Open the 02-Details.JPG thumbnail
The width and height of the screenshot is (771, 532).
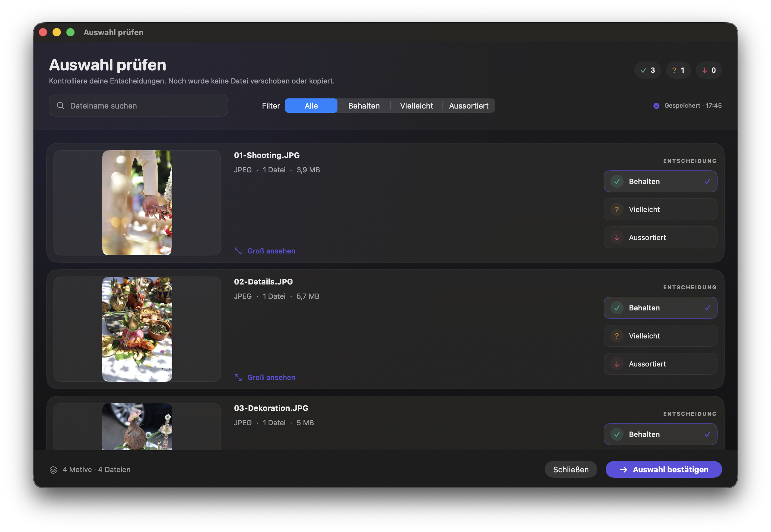click(x=137, y=329)
